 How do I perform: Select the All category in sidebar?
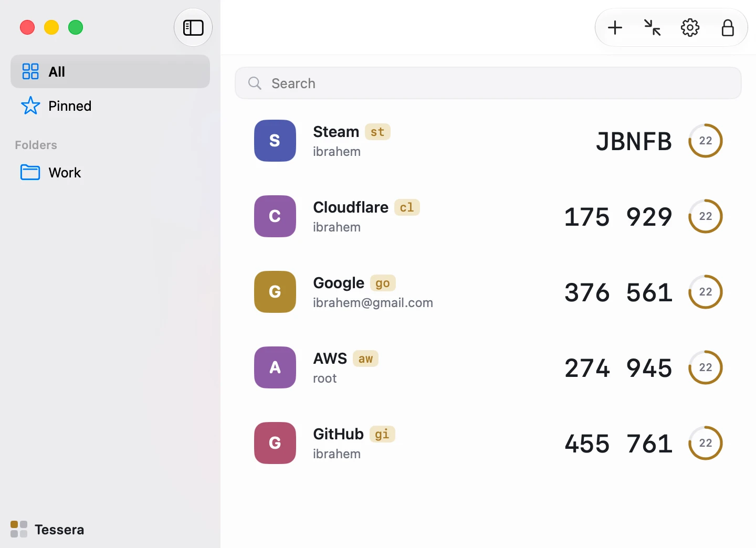click(110, 71)
